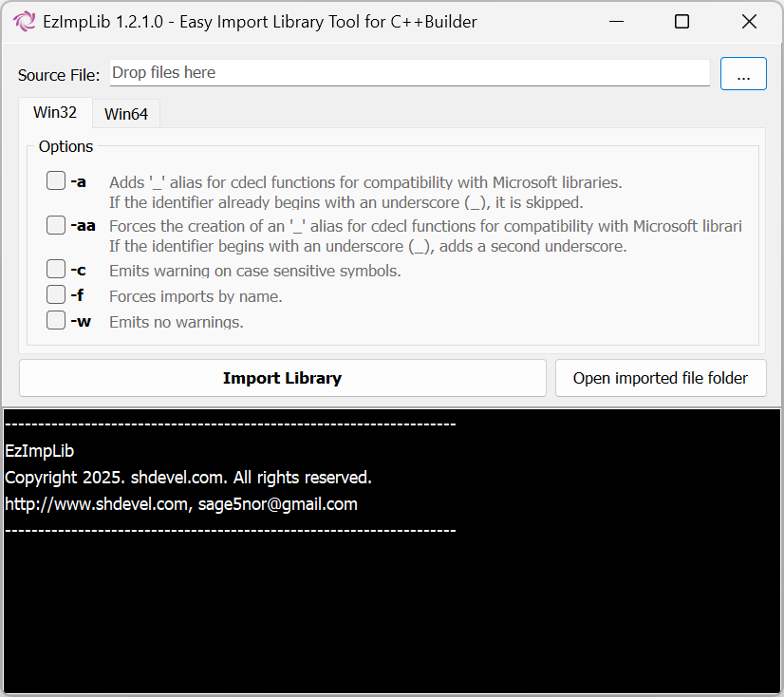Image resolution: width=784 pixels, height=697 pixels.
Task: Click 'Forces the creation of an '_' alias' text
Action: 425,226
